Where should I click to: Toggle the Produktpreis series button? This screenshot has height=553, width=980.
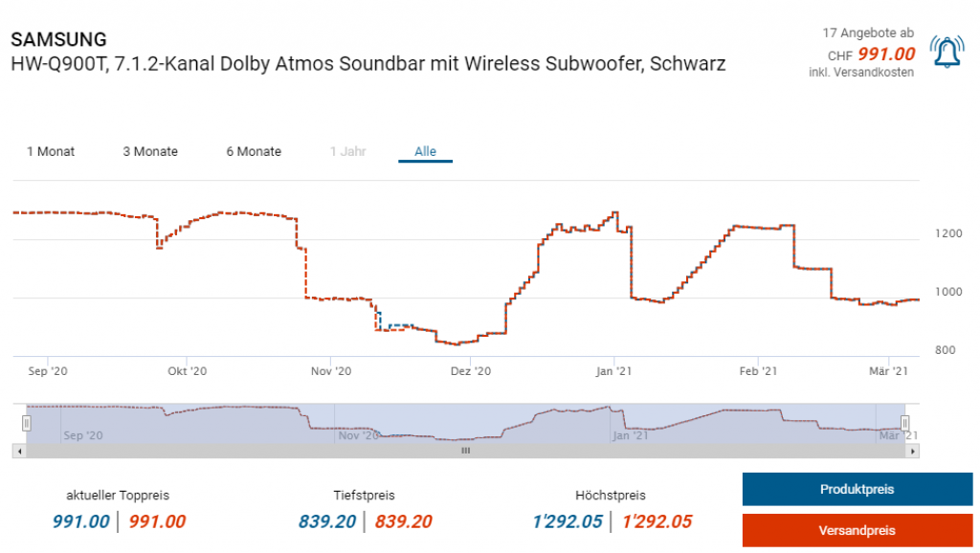pyautogui.click(x=857, y=489)
